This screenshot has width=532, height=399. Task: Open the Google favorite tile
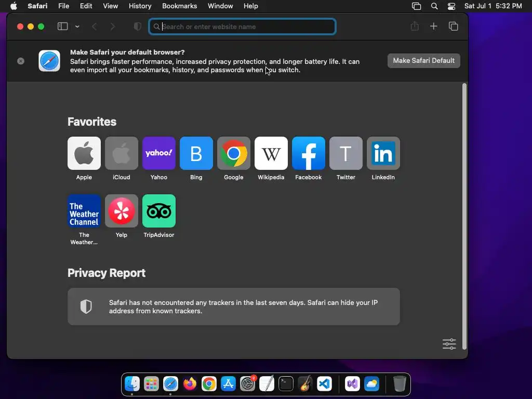pos(234,153)
